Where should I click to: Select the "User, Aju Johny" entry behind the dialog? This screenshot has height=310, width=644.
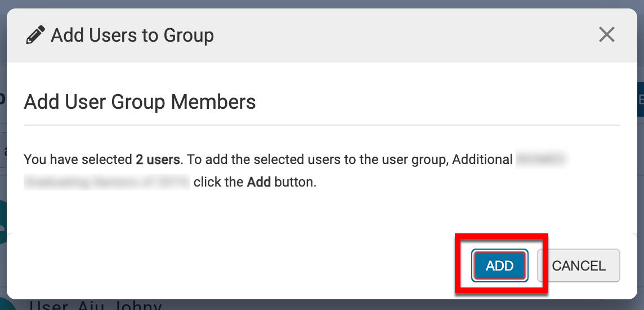(96, 305)
